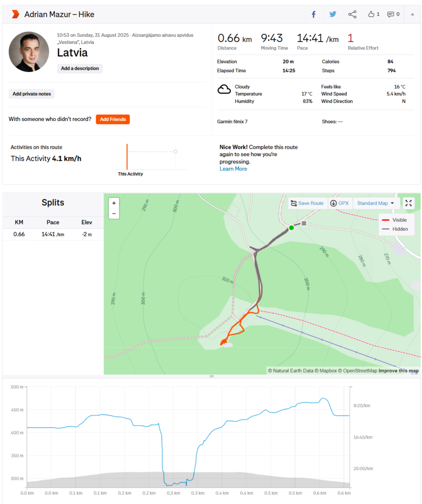422x504 pixels.
Task: Zoom out on the map
Action: (114, 214)
